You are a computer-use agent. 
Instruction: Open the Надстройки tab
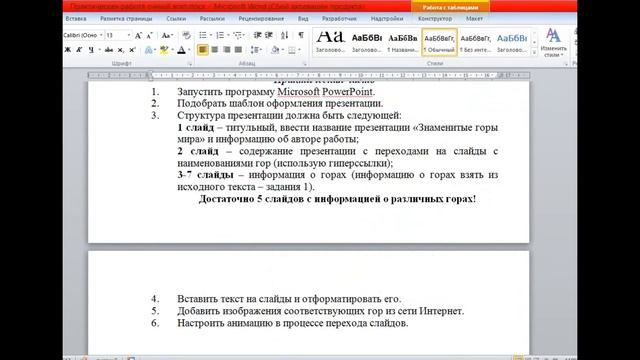pyautogui.click(x=387, y=19)
